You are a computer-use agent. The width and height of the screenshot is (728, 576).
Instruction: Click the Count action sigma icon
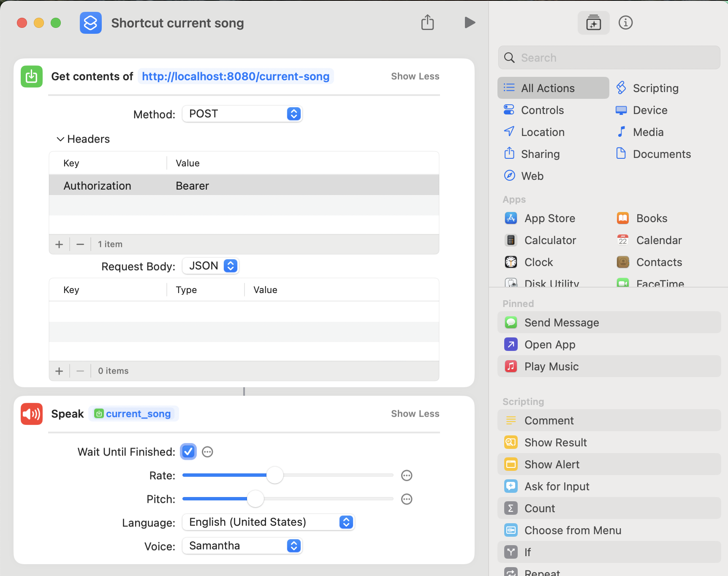(x=511, y=508)
